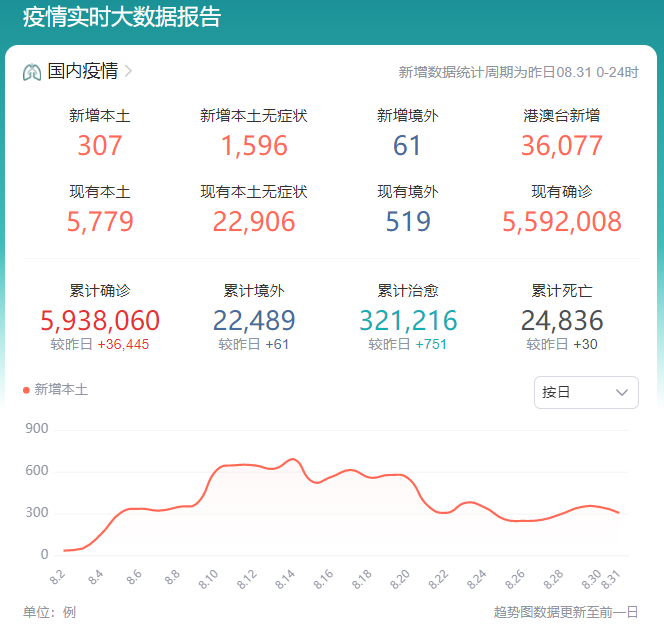This screenshot has width=664, height=630.
Task: Click the 累计境外 total 22,489
Action: pyautogui.click(x=254, y=321)
